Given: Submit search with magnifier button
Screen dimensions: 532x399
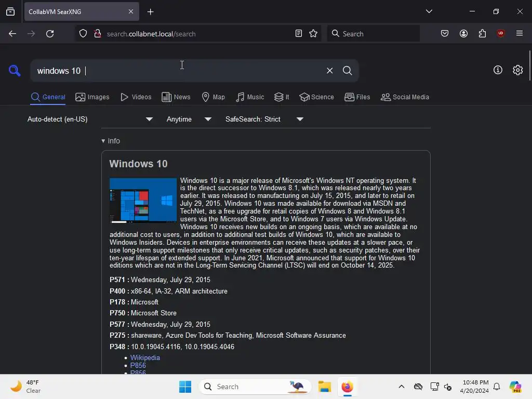Looking at the screenshot, I should [x=347, y=71].
